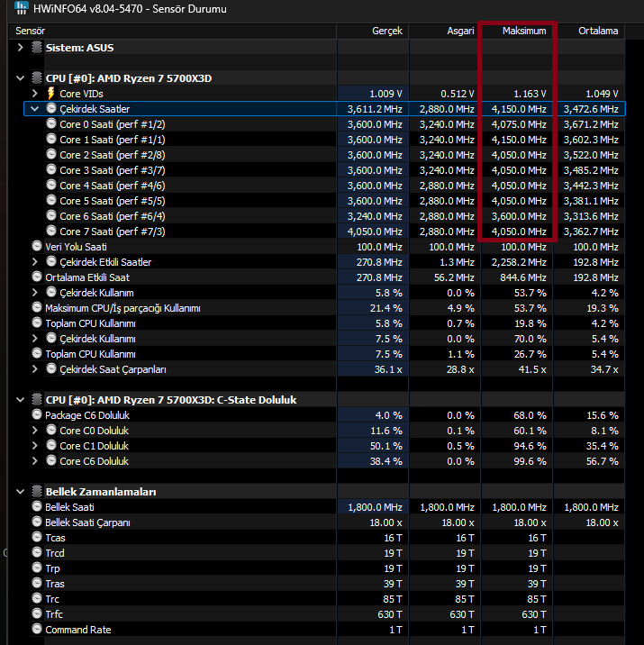Screen dimensions: 644x645
Task: Click the chip icon beside CPU [#0]: AMD Ryzen 7 5700X3D
Action: (37, 77)
